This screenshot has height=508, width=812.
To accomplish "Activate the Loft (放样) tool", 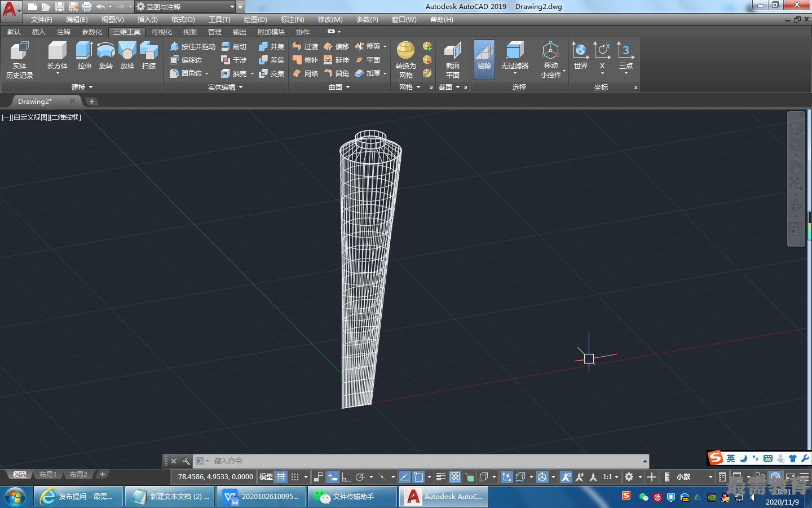I will 127,55.
